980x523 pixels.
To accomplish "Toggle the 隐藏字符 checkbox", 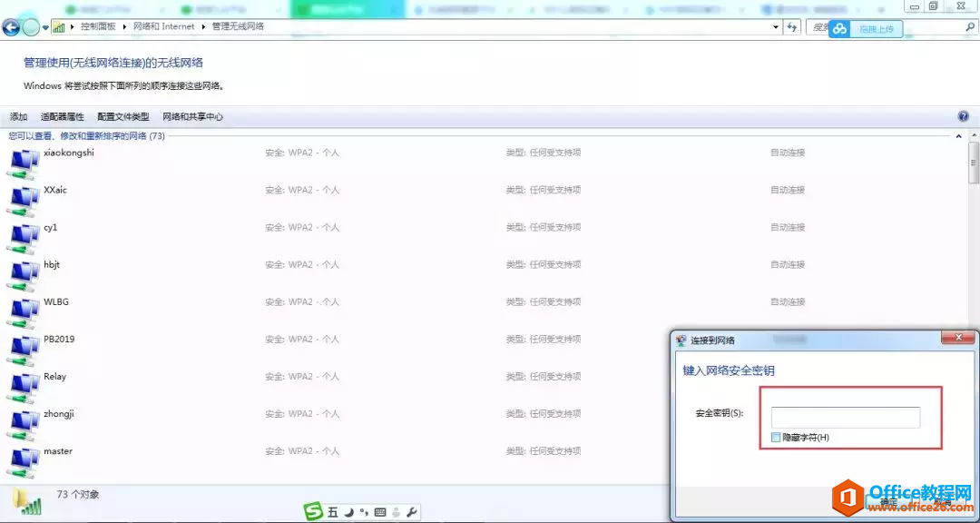I will click(x=776, y=438).
